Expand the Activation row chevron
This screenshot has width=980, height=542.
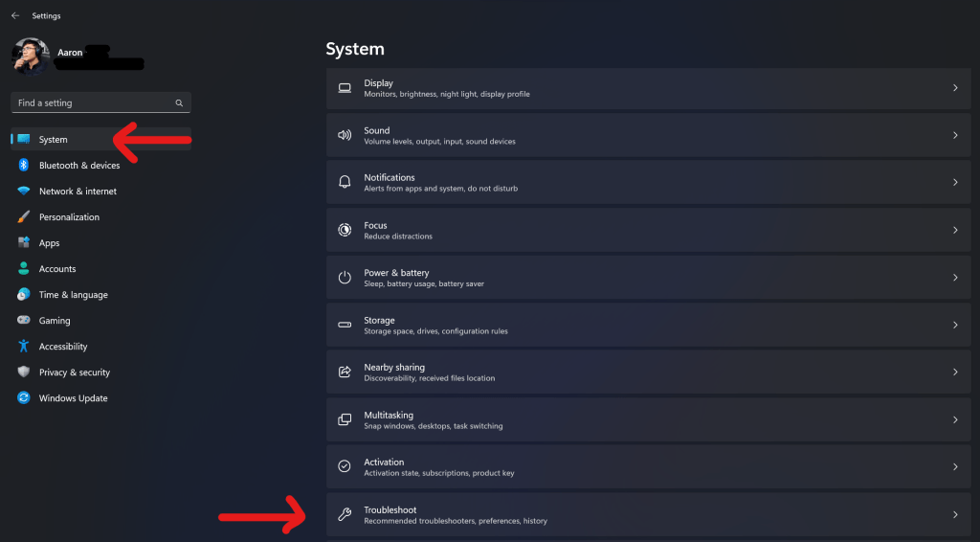pos(955,467)
